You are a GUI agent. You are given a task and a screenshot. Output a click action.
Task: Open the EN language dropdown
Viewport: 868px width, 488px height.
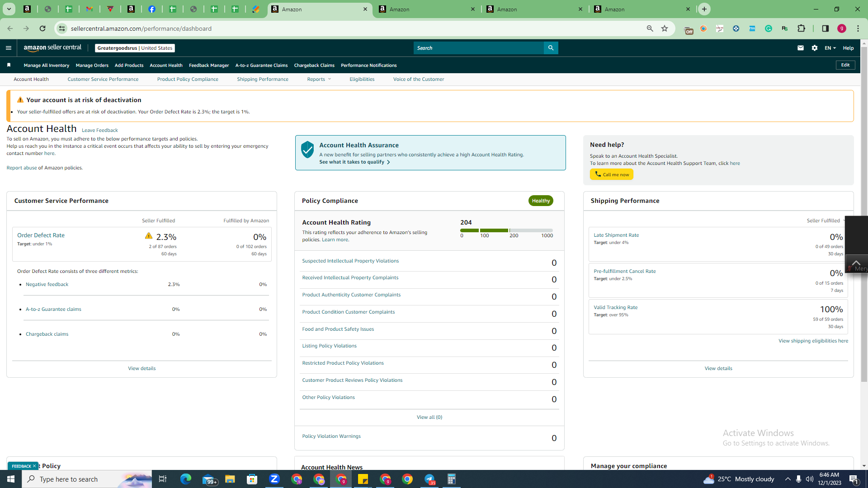point(830,48)
